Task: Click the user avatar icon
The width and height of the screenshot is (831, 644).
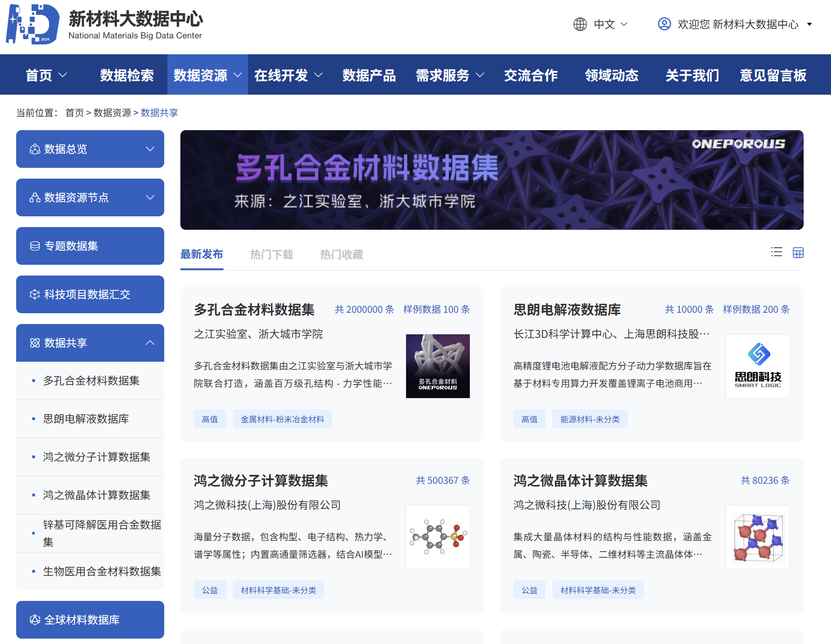Action: tap(664, 24)
